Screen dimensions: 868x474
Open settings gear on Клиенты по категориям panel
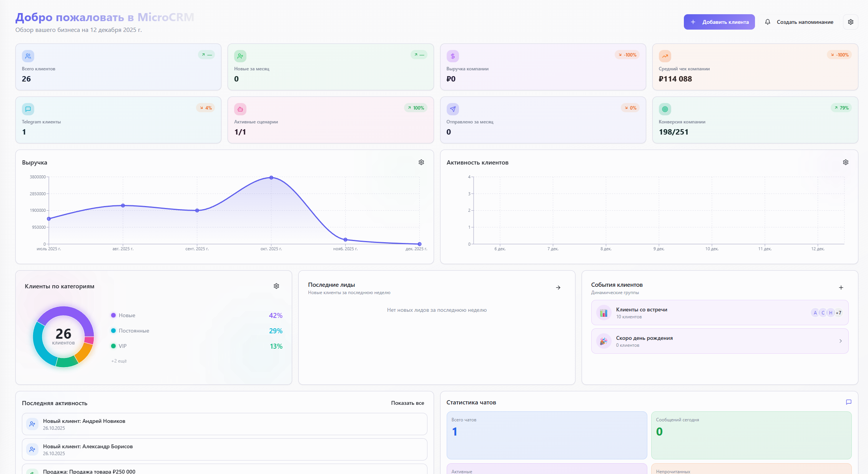[276, 286]
